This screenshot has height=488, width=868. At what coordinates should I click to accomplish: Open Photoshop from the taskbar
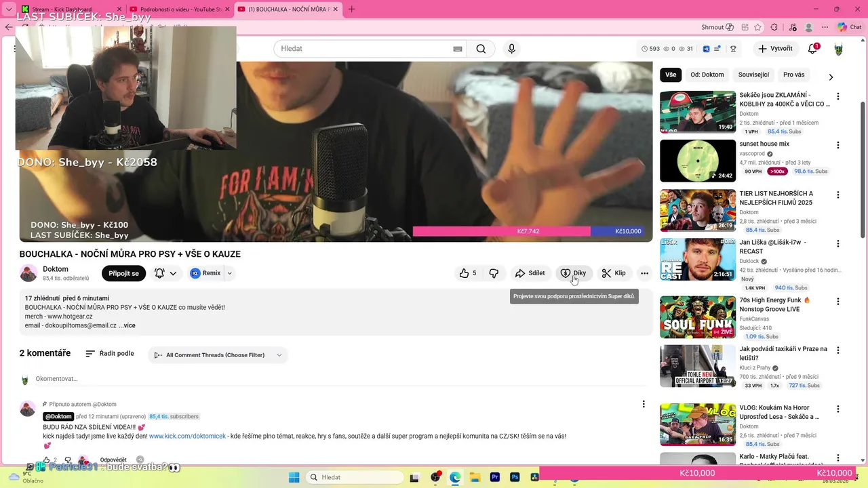pyautogui.click(x=514, y=477)
